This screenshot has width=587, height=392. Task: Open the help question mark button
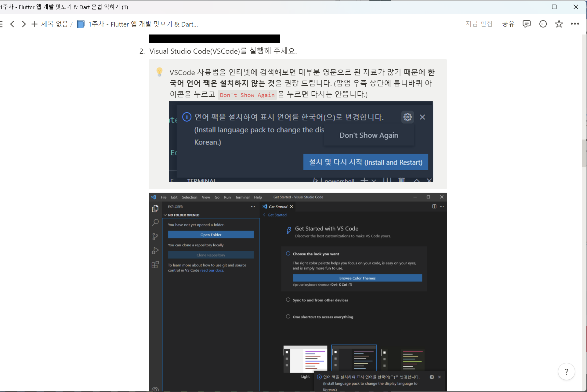(x=567, y=372)
